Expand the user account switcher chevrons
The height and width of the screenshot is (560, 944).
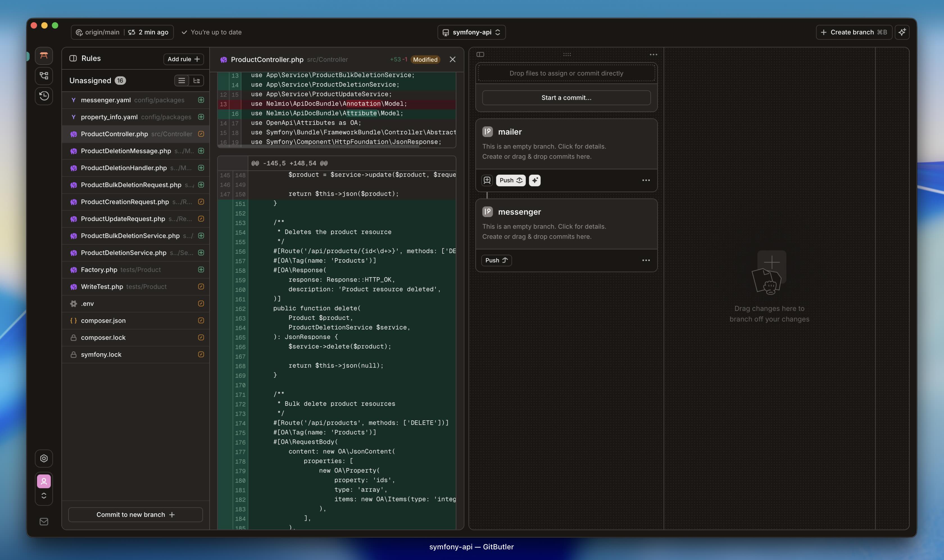point(44,495)
